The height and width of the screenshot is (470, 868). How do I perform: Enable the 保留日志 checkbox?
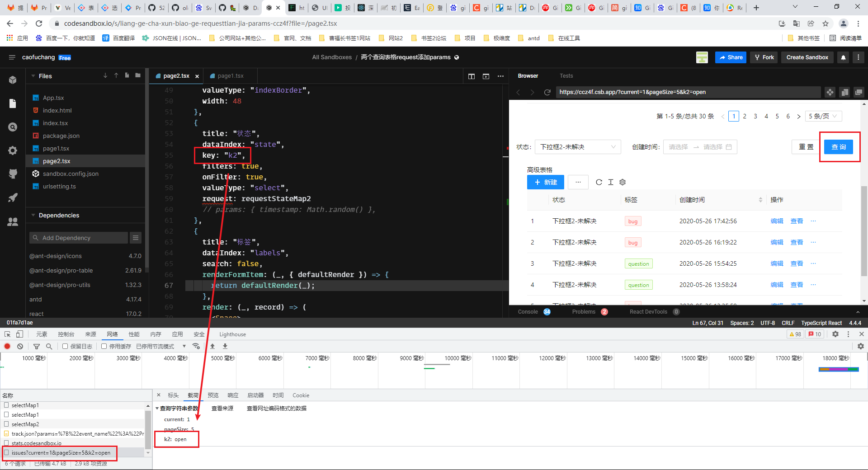(x=65, y=346)
